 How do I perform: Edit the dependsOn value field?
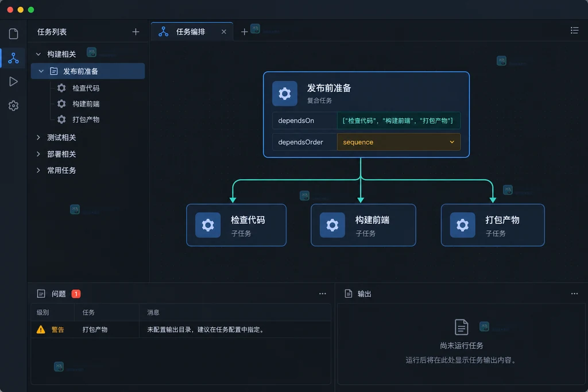[399, 121]
